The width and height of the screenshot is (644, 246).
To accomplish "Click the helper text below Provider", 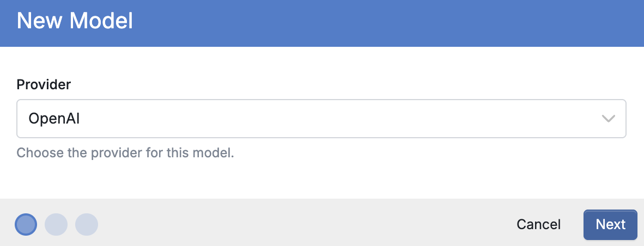I will pyautogui.click(x=125, y=153).
